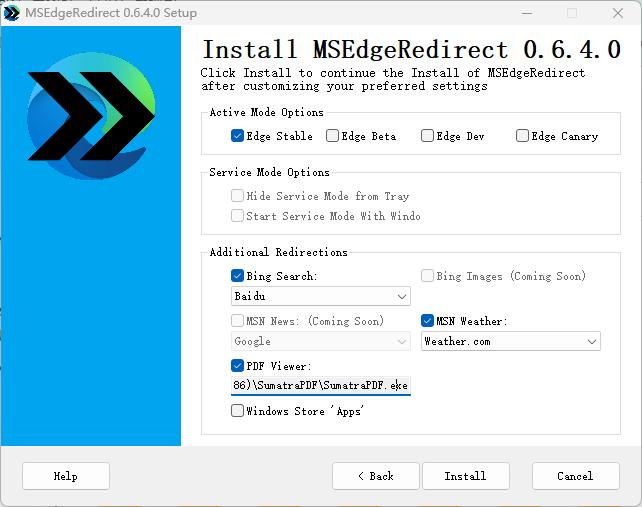Enable the Edge Beta checkbox
This screenshot has height=507, width=642.
[x=332, y=136]
